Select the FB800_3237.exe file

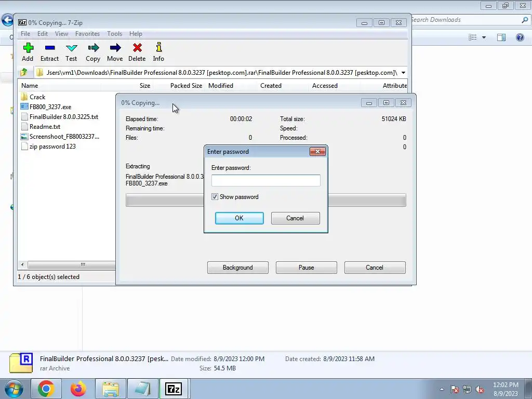pyautogui.click(x=46, y=107)
